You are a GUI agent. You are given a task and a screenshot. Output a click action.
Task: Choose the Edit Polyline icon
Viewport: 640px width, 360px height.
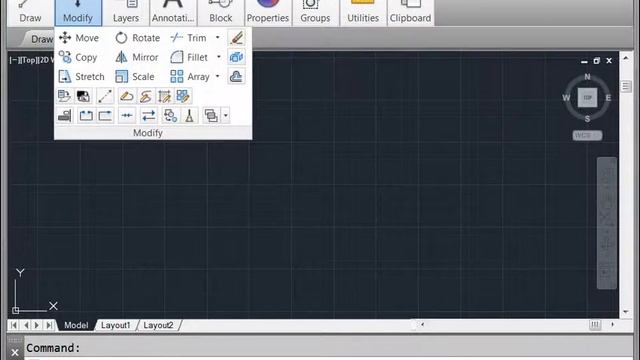(x=127, y=96)
